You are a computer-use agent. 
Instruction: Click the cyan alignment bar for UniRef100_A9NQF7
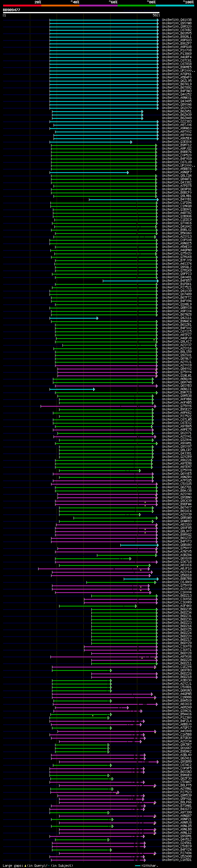(89, 173)
